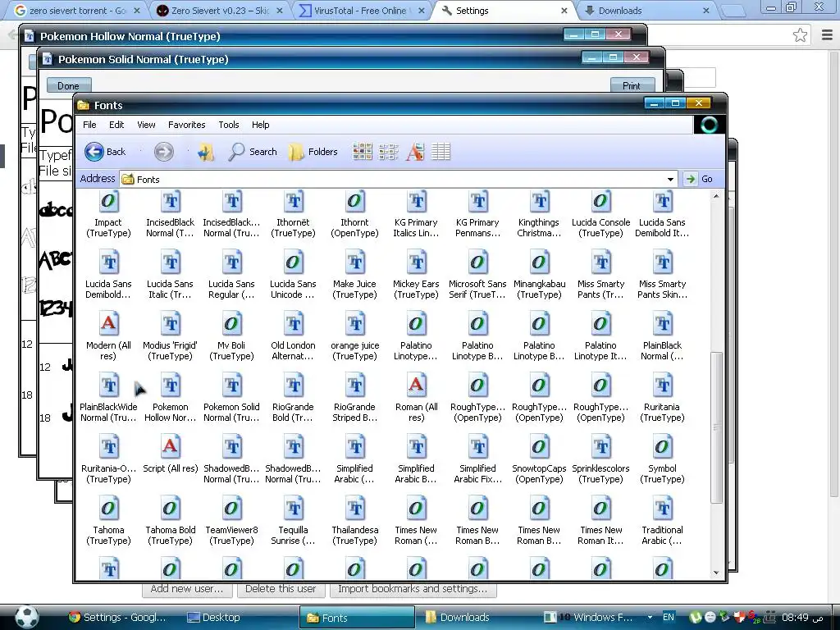The height and width of the screenshot is (630, 840).
Task: Select Kingthings Christmas font icon
Action: click(x=539, y=202)
